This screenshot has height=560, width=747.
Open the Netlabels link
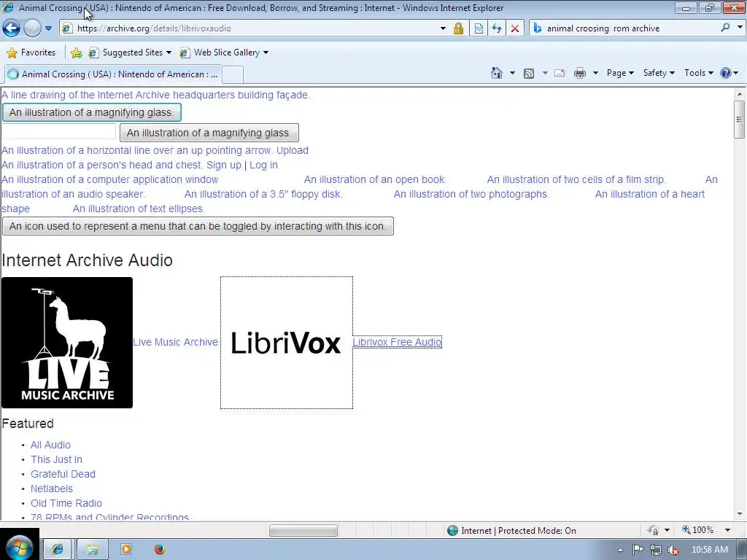[52, 489]
